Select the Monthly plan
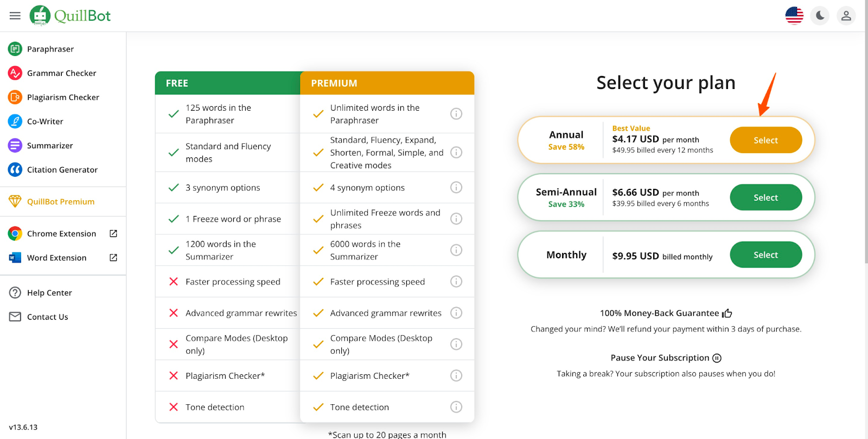 click(765, 255)
